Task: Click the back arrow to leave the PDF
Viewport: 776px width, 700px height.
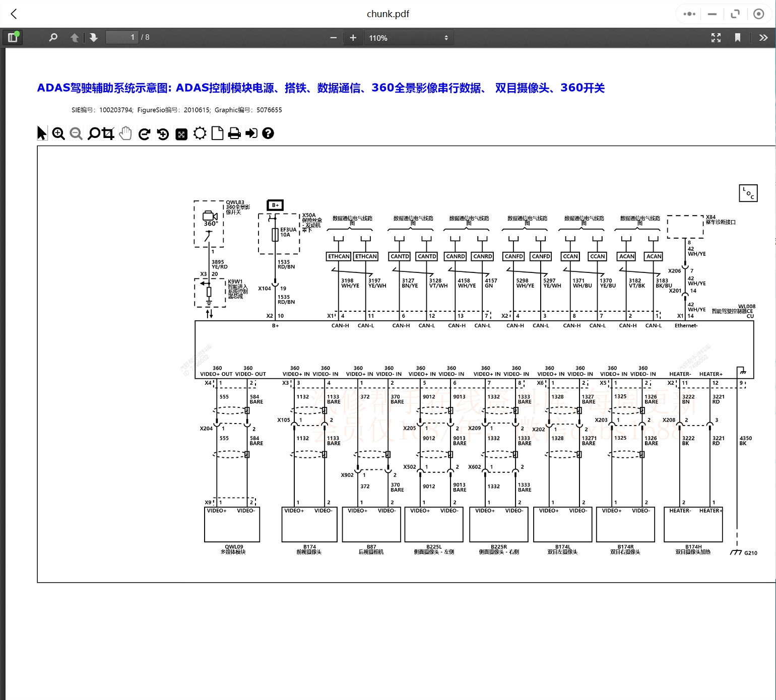Action: point(13,14)
